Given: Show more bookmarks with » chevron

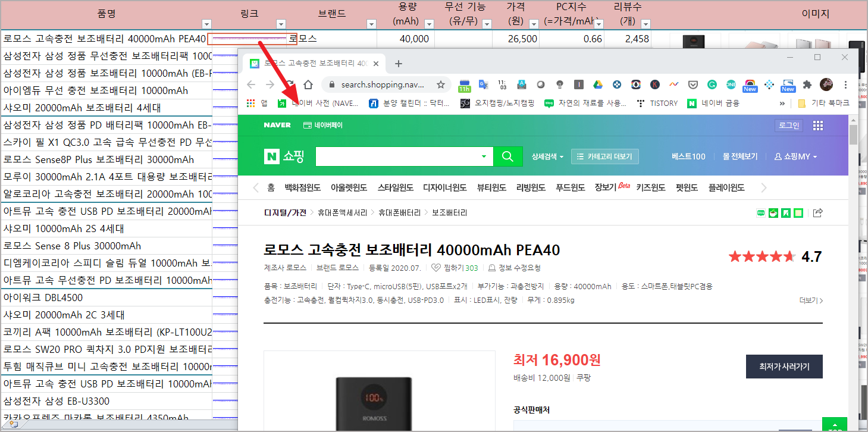Looking at the screenshot, I should [x=782, y=103].
